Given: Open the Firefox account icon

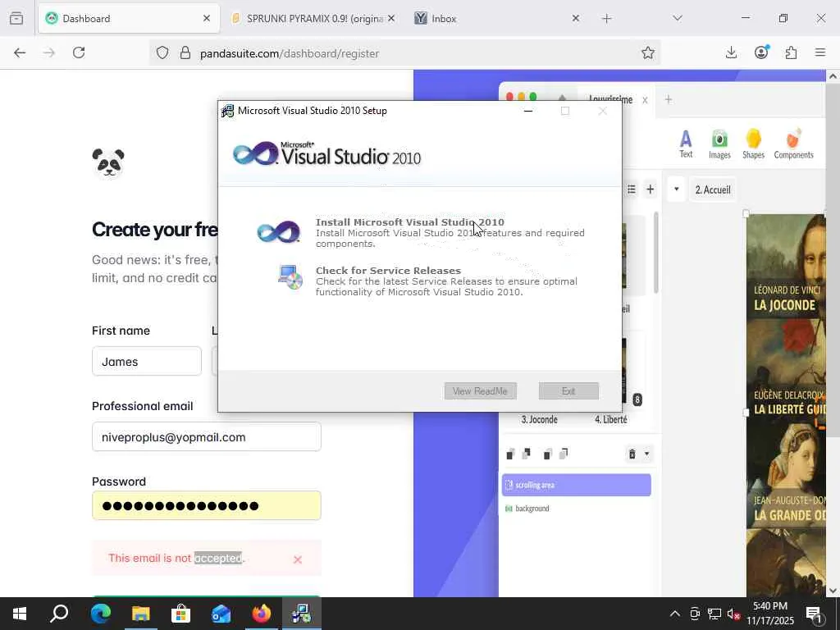Looking at the screenshot, I should click(761, 52).
